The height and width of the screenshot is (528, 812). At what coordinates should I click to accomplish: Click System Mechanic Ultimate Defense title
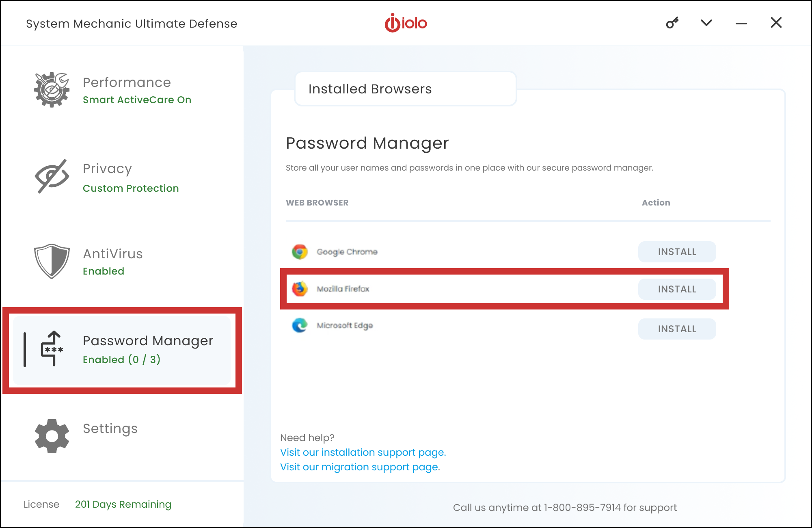(x=132, y=24)
